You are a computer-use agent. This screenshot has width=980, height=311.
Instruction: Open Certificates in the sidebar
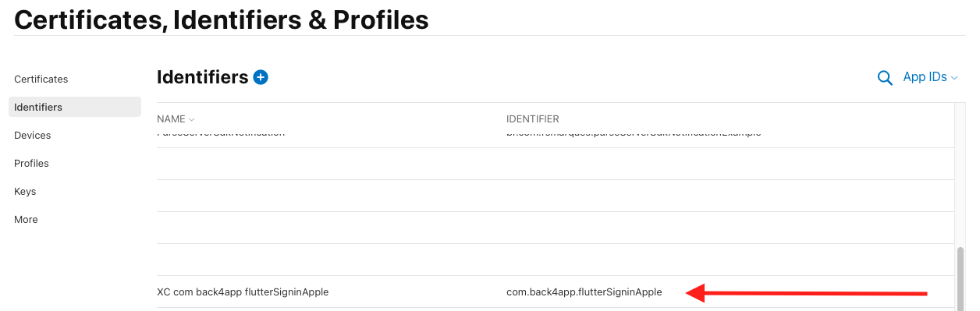pos(41,79)
